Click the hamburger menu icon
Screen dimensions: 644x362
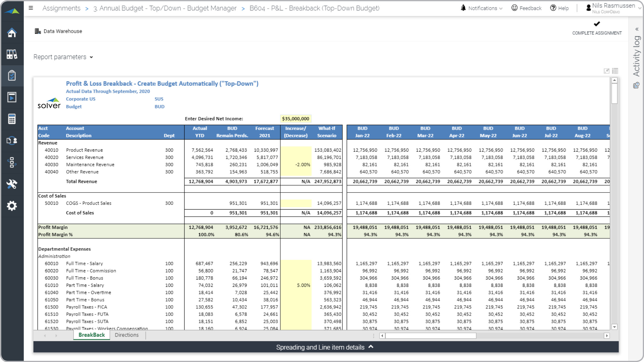click(31, 8)
